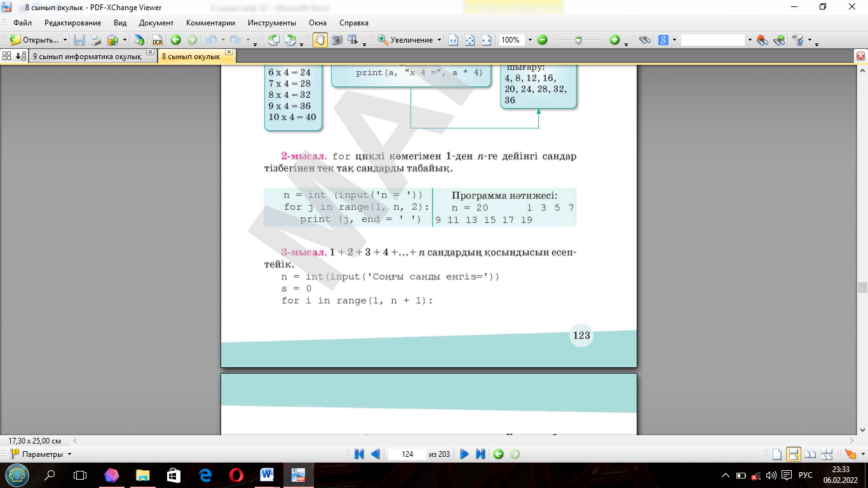The height and width of the screenshot is (488, 868).
Task: Switch to single page layout
Action: tap(776, 454)
